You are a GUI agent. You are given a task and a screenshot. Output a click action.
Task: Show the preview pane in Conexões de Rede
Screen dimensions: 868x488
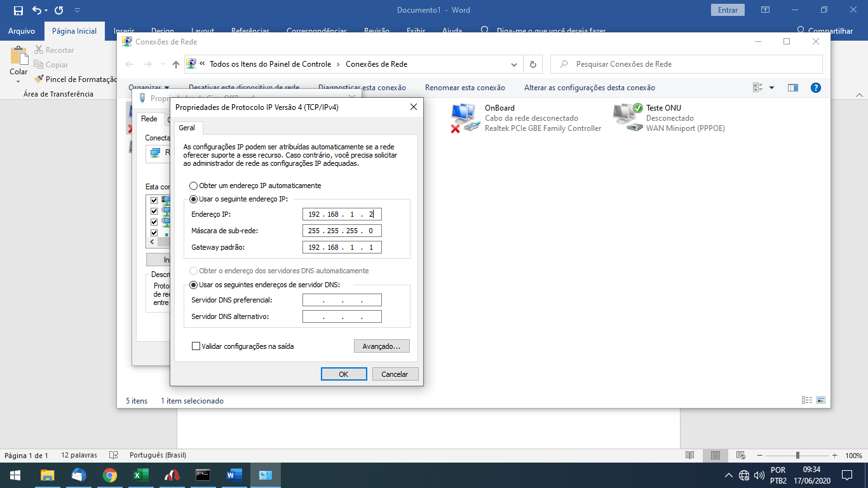click(792, 87)
